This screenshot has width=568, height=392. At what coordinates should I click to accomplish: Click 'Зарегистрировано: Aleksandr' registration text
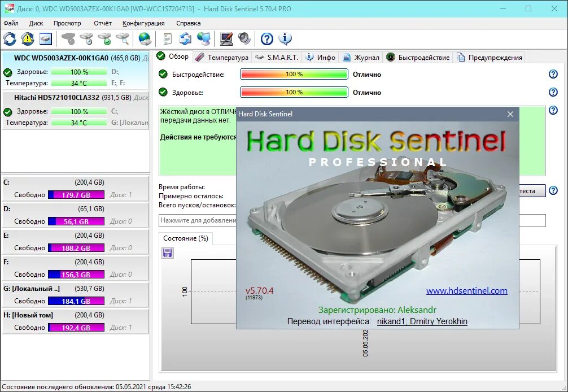pyautogui.click(x=378, y=310)
